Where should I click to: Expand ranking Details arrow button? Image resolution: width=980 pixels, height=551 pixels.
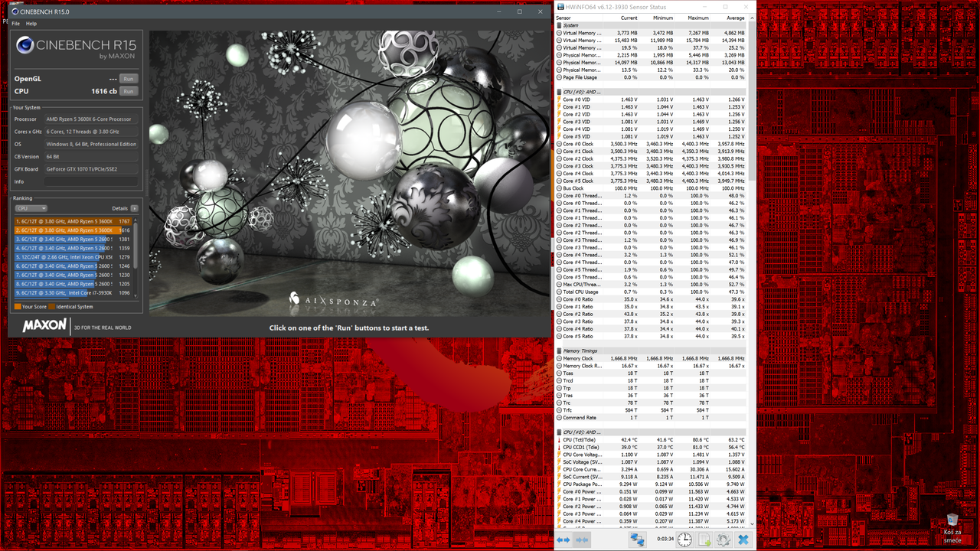pos(134,208)
